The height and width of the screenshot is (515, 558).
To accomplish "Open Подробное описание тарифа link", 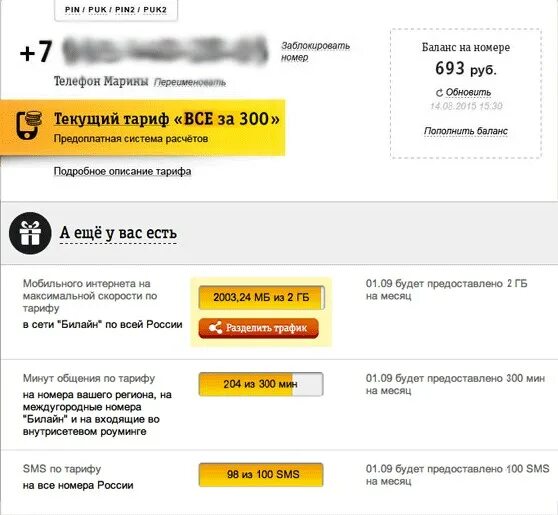I will coord(122,171).
